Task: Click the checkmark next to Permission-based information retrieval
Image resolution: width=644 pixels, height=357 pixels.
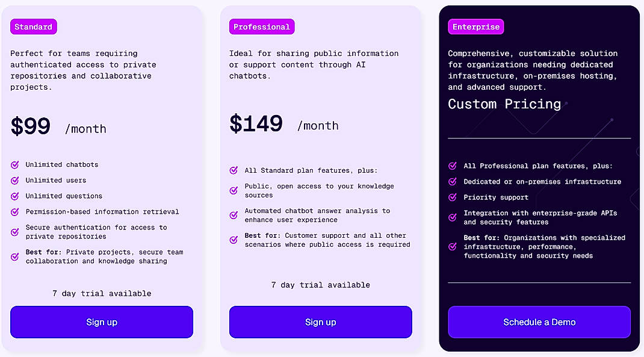Action: click(x=14, y=211)
